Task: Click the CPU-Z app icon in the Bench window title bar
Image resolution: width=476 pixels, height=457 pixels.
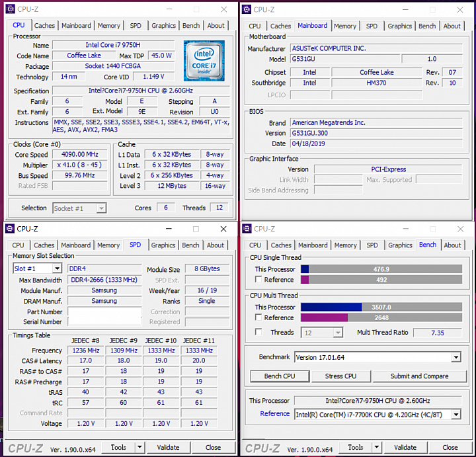Action: click(247, 228)
